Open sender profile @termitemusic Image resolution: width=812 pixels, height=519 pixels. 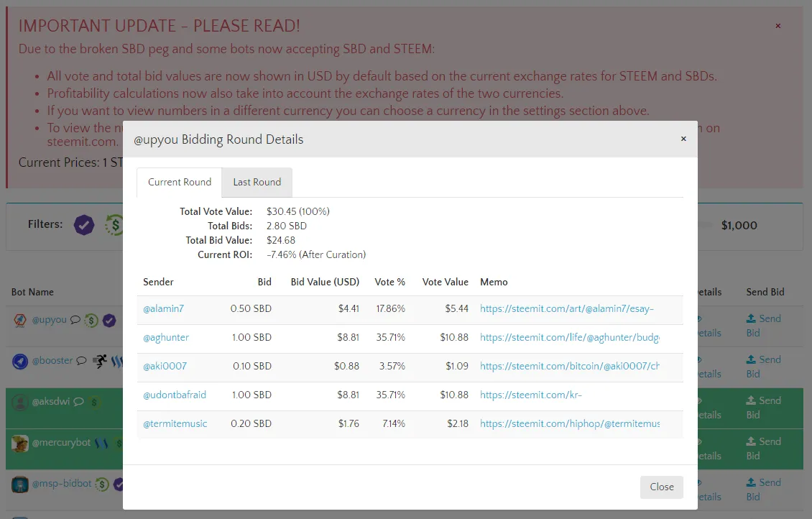click(x=175, y=423)
